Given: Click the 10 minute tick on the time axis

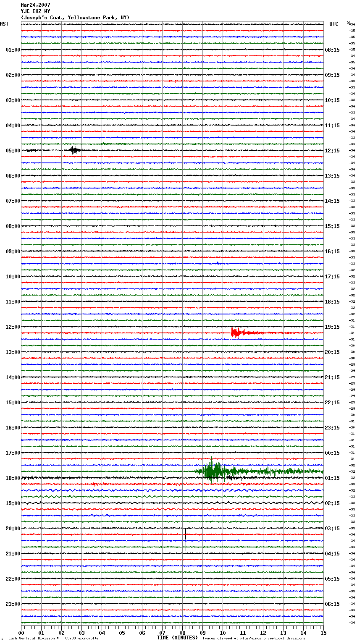Looking at the screenshot, I should coord(223,633).
